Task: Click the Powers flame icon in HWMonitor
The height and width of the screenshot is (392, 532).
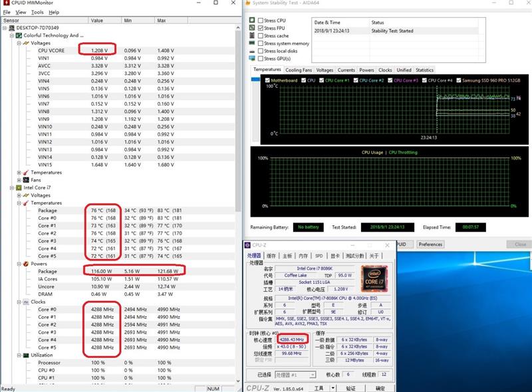Action: coord(26,264)
